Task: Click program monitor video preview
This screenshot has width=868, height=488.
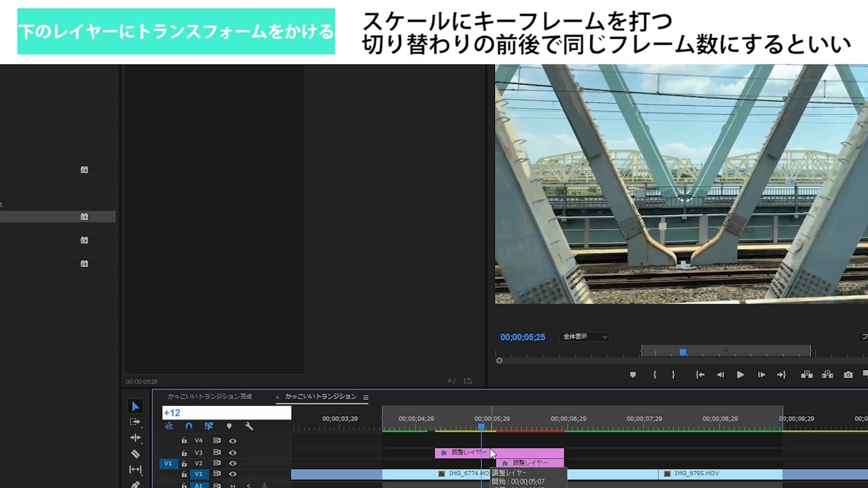Action: [x=682, y=184]
